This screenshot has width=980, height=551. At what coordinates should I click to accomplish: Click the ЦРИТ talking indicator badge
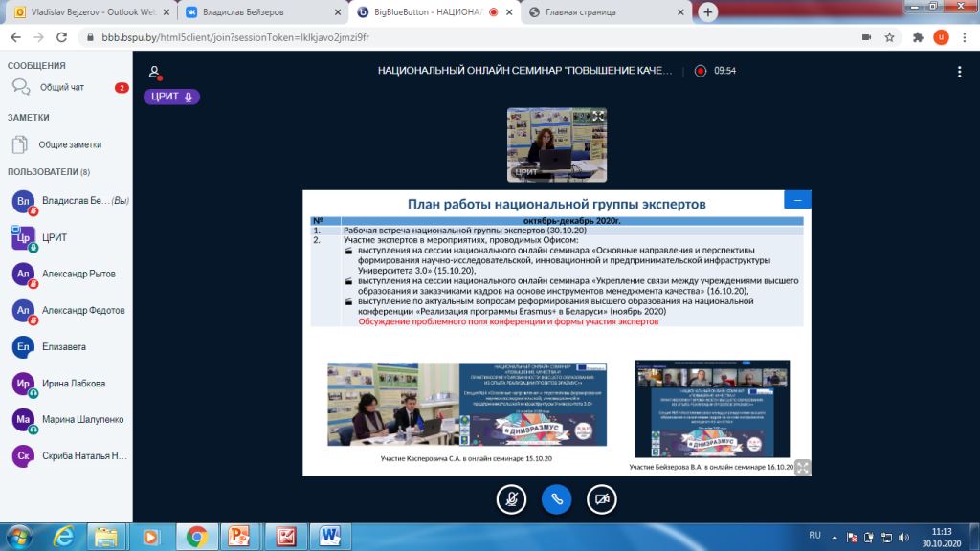pos(172,97)
